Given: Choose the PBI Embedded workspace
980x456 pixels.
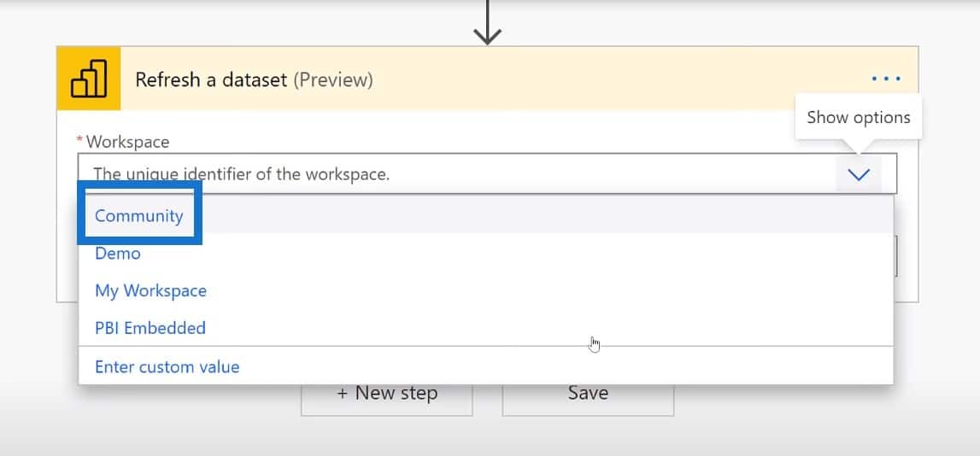Looking at the screenshot, I should [150, 328].
